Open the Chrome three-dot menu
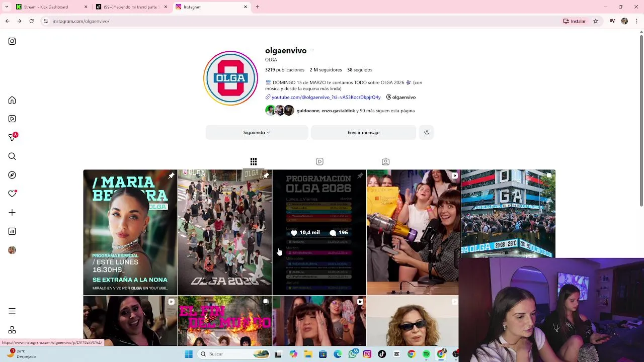Image resolution: width=644 pixels, height=362 pixels. pyautogui.click(x=636, y=21)
